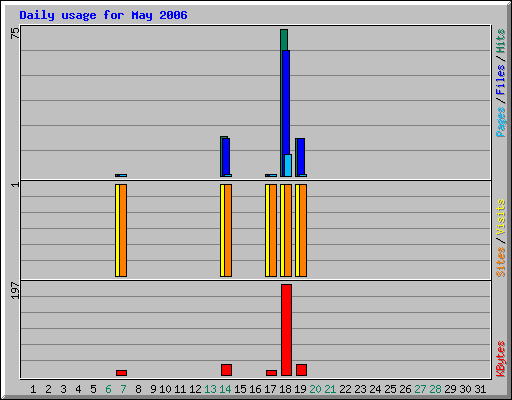Click the yellow Visits bar for day 14
The width and height of the screenshot is (512, 400).
click(x=222, y=230)
